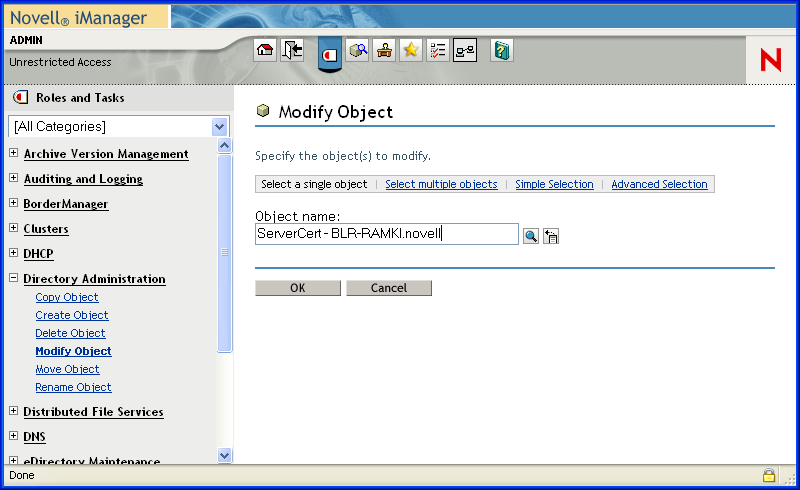Open the Rename Object task

[73, 387]
